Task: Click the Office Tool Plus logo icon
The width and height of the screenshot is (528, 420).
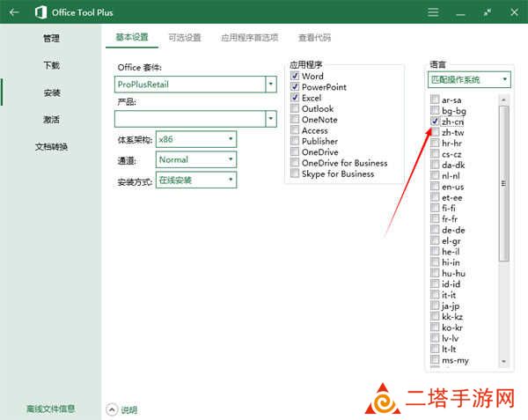Action: [40, 12]
